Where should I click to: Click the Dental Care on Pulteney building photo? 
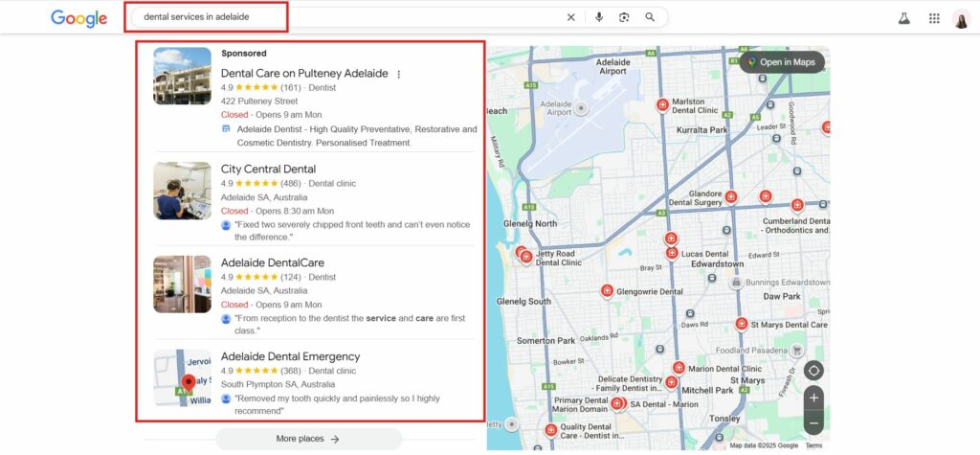pyautogui.click(x=182, y=76)
